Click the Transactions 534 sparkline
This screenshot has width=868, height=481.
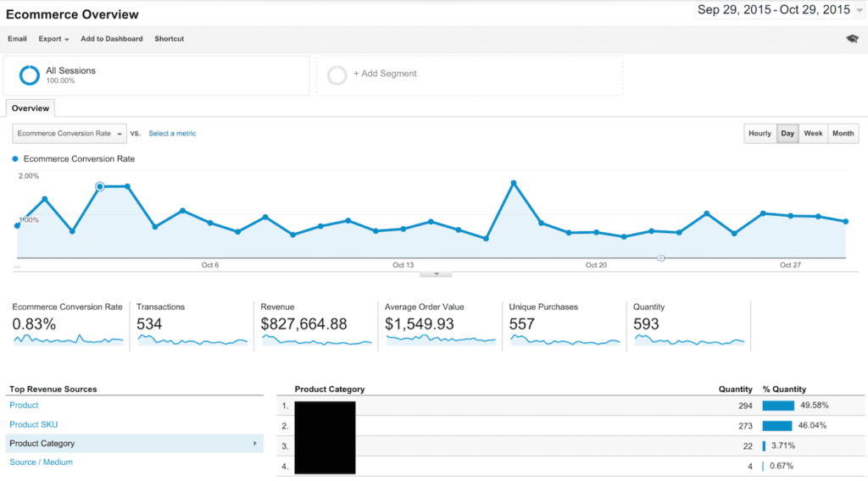[x=192, y=340]
